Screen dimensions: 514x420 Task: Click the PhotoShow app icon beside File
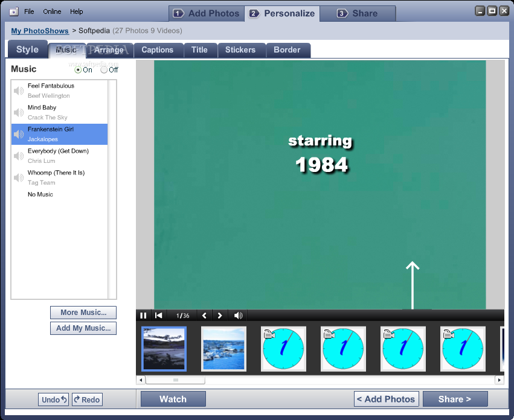pos(14,12)
